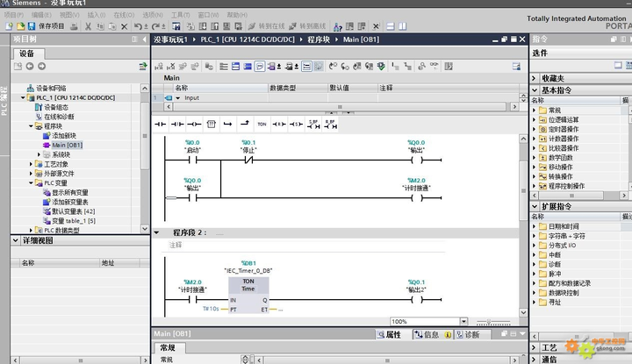This screenshot has width=632, height=364.
Task: Undo the last action
Action: click(139, 26)
